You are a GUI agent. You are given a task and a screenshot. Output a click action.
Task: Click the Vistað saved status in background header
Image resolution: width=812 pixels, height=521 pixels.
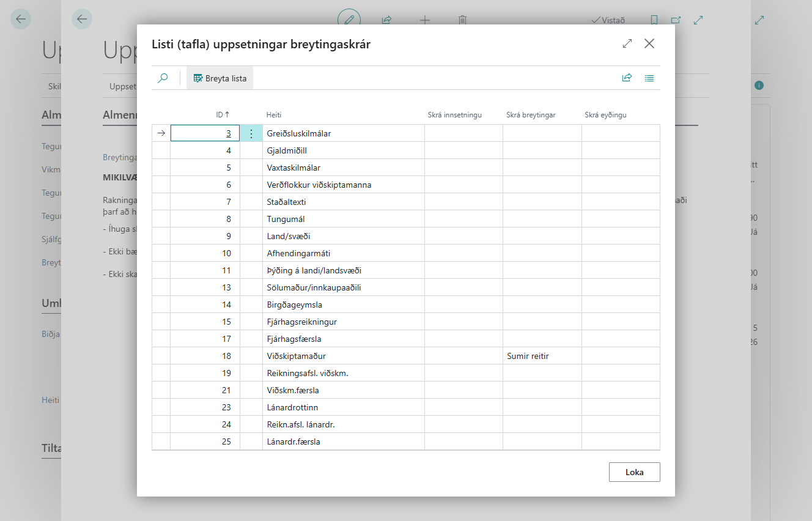(x=608, y=20)
